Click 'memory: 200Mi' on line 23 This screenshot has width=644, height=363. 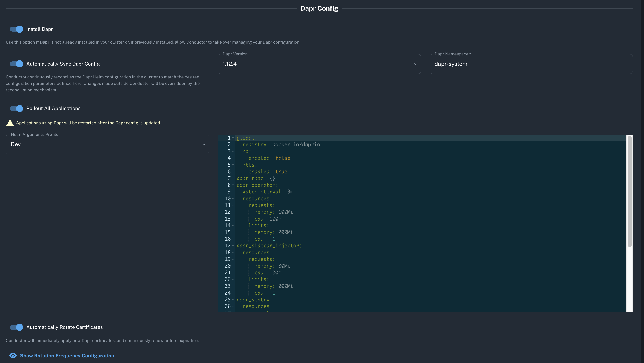(273, 286)
